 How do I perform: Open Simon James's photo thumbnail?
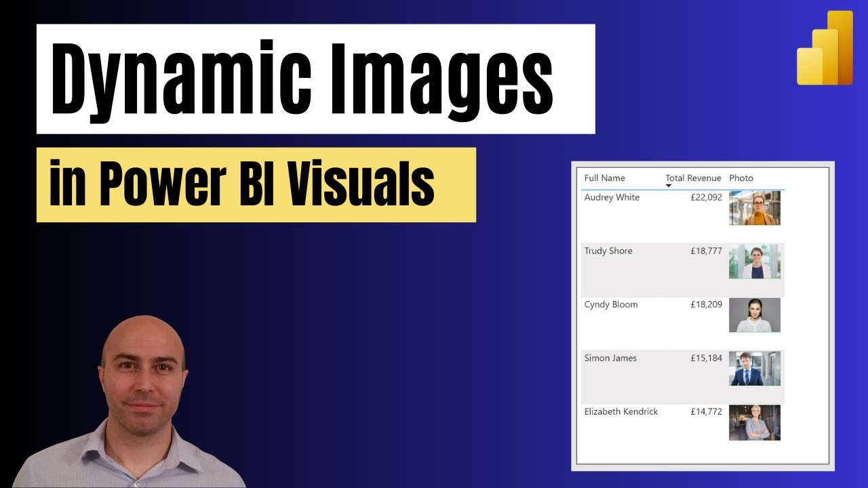pyautogui.click(x=755, y=369)
